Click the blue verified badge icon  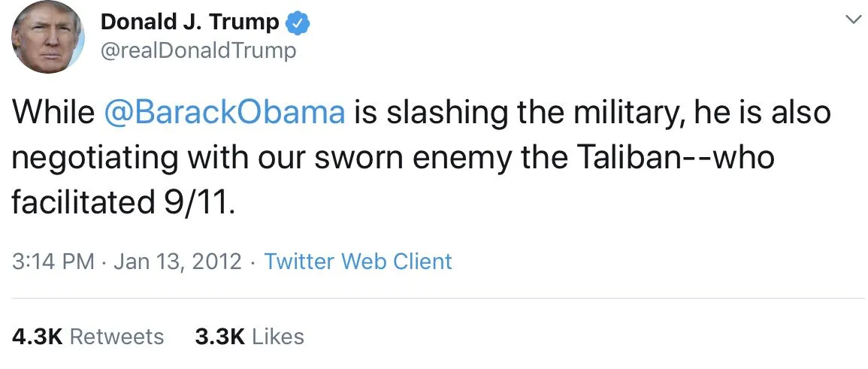pyautogui.click(x=299, y=23)
